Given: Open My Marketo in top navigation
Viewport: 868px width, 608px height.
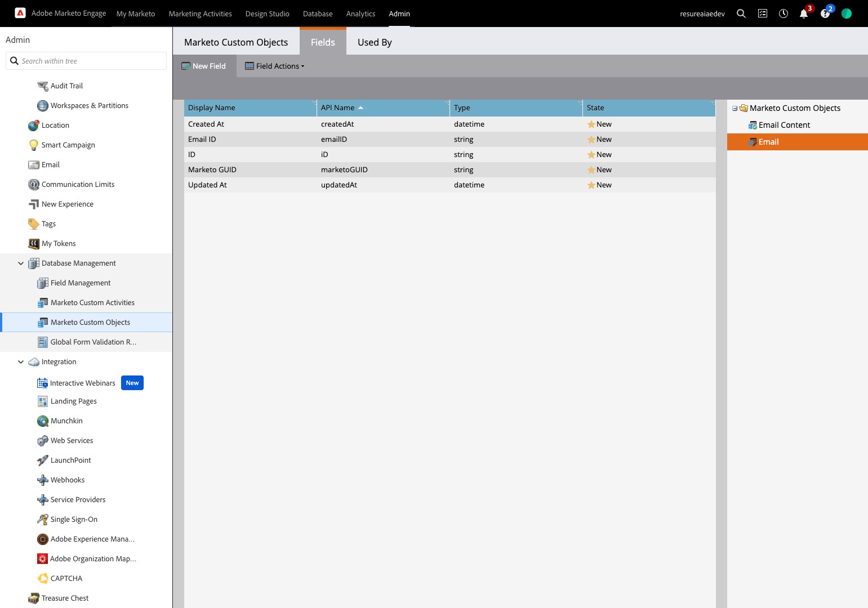Looking at the screenshot, I should pyautogui.click(x=136, y=14).
